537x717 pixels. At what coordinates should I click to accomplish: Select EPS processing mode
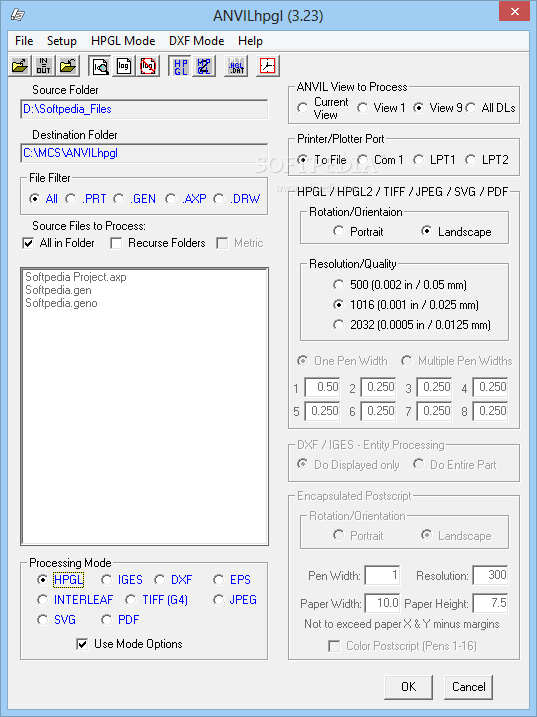[232, 580]
